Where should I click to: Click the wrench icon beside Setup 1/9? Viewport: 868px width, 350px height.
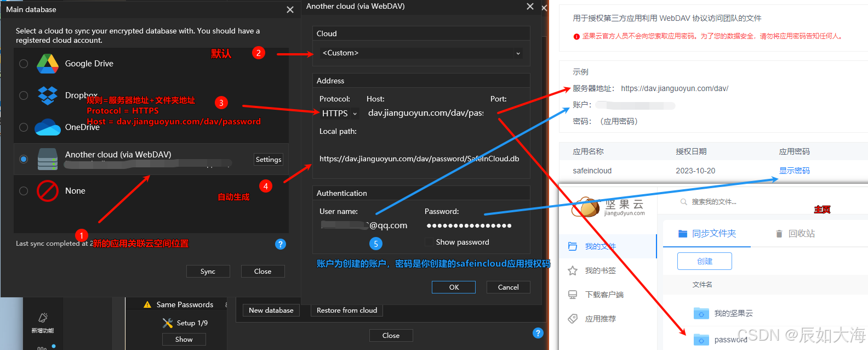[168, 323]
